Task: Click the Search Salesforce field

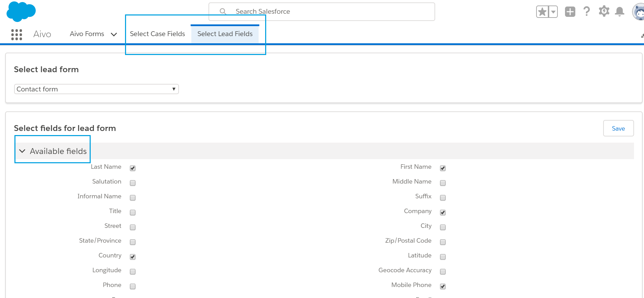Action: click(x=322, y=12)
